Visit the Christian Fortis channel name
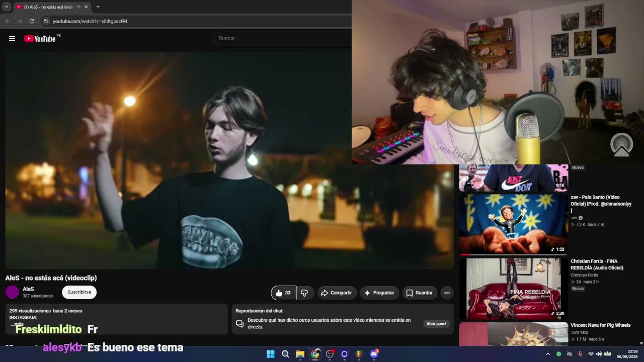 tap(584, 275)
